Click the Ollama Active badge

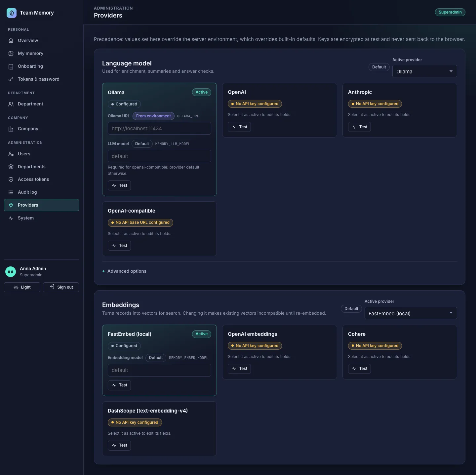coord(202,92)
